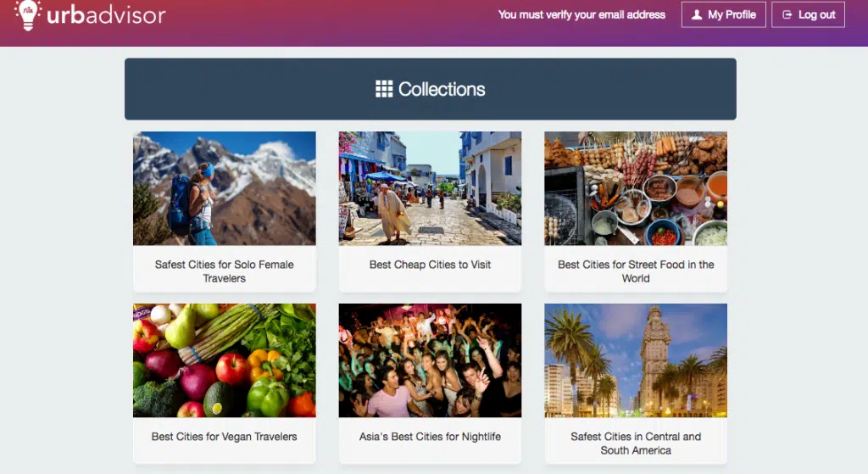Screen dimensions: 868x474
Task: Click the email verification notice
Action: (x=581, y=14)
